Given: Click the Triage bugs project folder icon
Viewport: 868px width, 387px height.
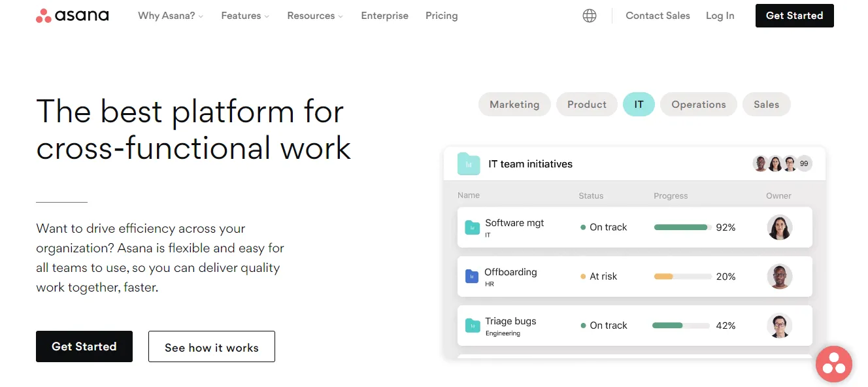Looking at the screenshot, I should click(x=472, y=326).
